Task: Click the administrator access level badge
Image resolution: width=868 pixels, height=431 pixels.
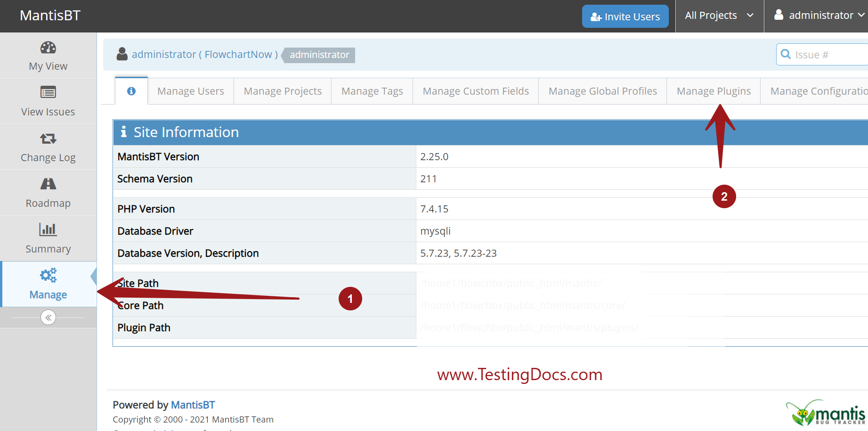Action: coord(319,55)
